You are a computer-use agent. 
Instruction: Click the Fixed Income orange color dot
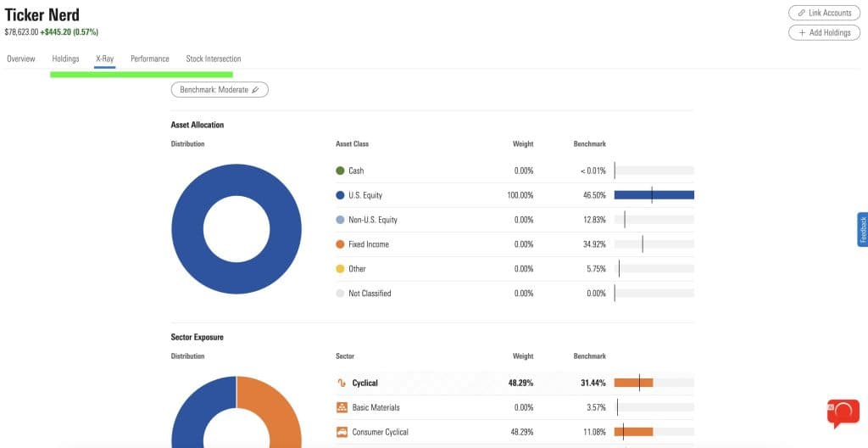(x=341, y=244)
